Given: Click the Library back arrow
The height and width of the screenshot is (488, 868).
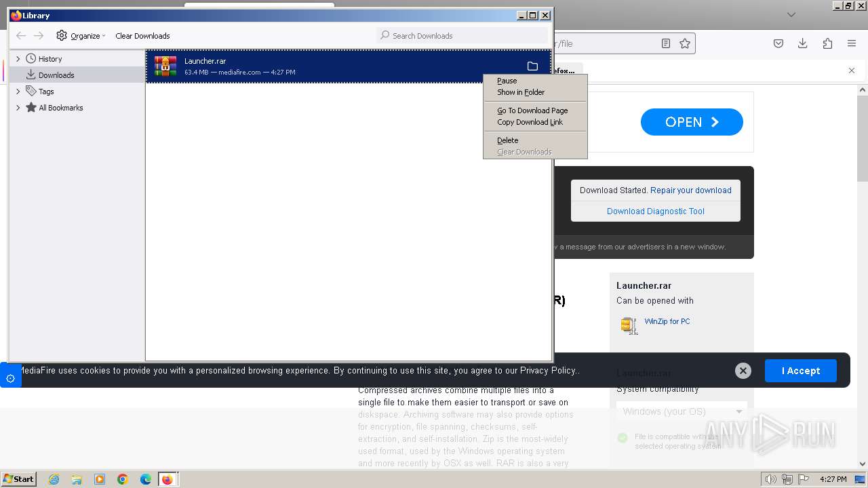Looking at the screenshot, I should coord(21,36).
